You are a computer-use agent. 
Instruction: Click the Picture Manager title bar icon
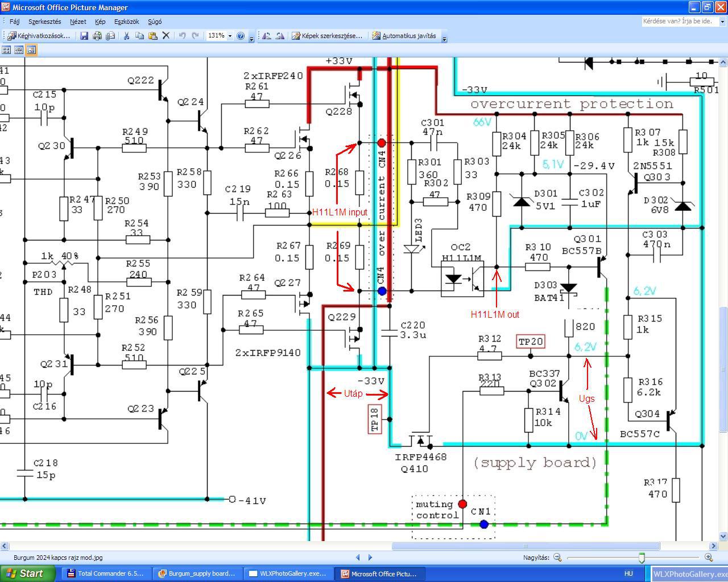[x=6, y=7]
